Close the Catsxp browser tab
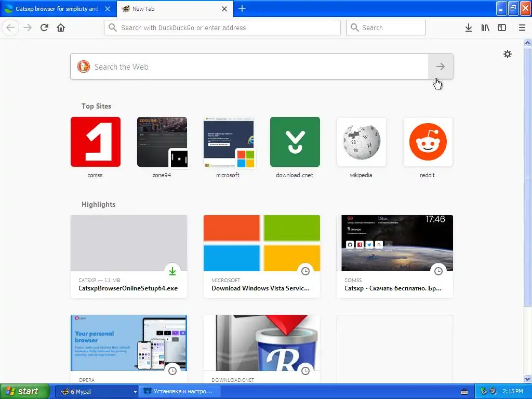Viewport: 532px width, 399px height. coord(108,9)
